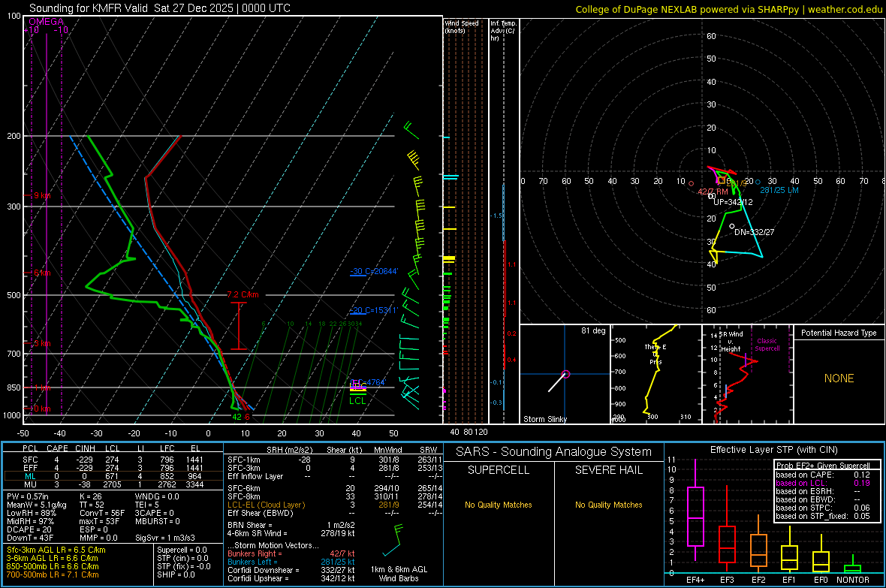Click the 'Inf. Temp. Adv.' panel header

503,31
